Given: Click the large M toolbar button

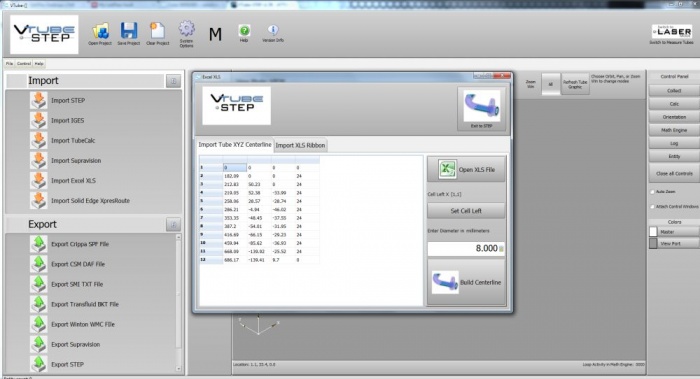Looking at the screenshot, I should [215, 34].
